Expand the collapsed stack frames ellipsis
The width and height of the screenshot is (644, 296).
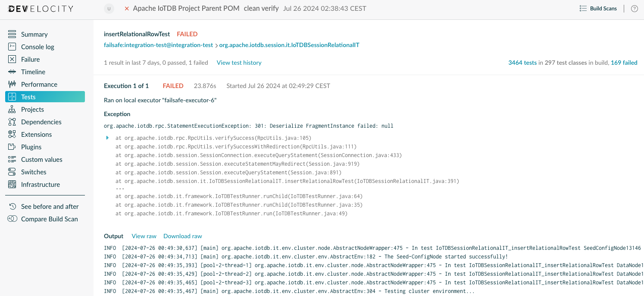(119, 188)
